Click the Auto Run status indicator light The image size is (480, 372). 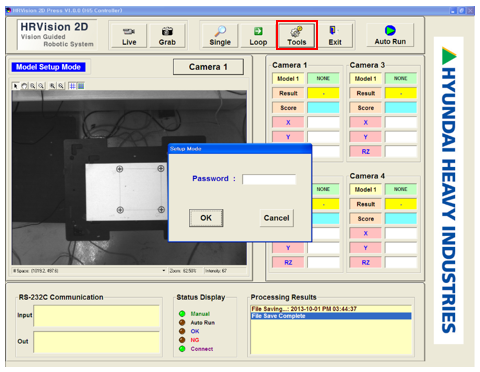[x=182, y=322]
